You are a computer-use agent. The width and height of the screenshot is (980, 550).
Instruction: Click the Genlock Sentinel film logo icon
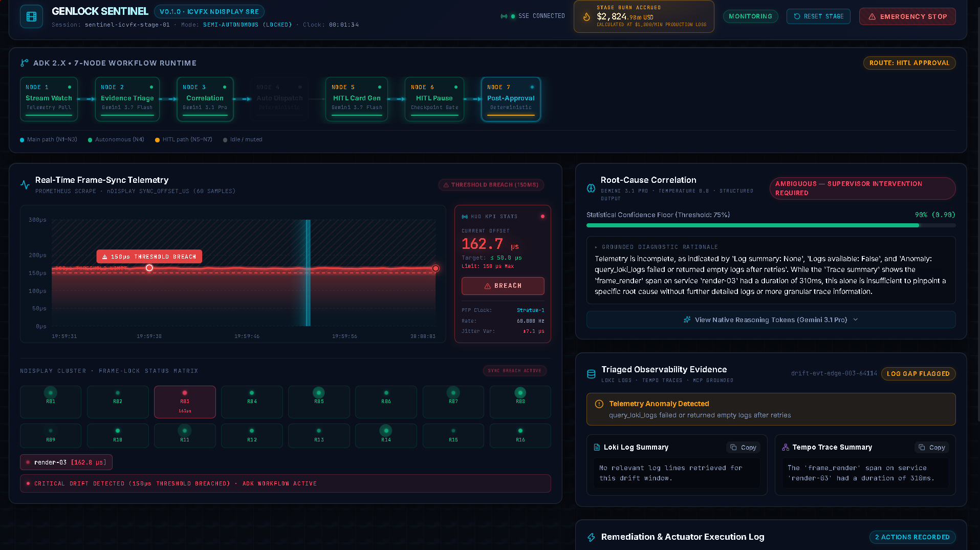click(31, 16)
